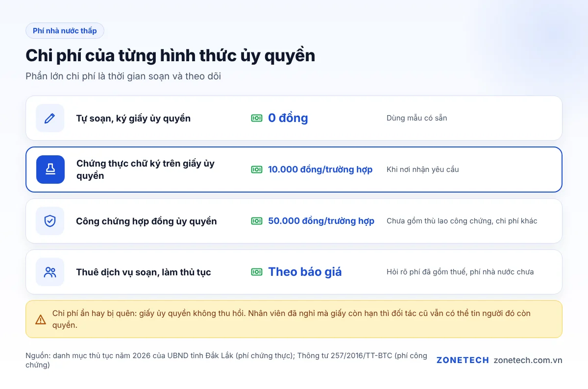Open the zonetech.com.vn link
This screenshot has height=389, width=588.
click(528, 360)
